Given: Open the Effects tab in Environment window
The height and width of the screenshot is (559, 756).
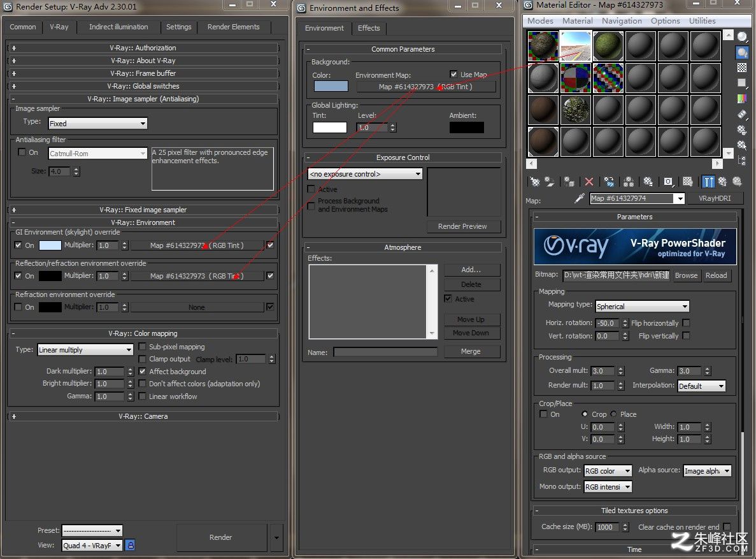Looking at the screenshot, I should coord(369,28).
